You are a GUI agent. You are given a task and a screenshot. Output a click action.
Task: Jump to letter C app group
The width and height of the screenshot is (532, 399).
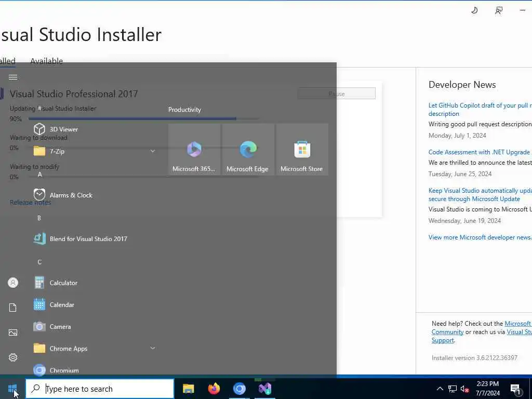[39, 262]
